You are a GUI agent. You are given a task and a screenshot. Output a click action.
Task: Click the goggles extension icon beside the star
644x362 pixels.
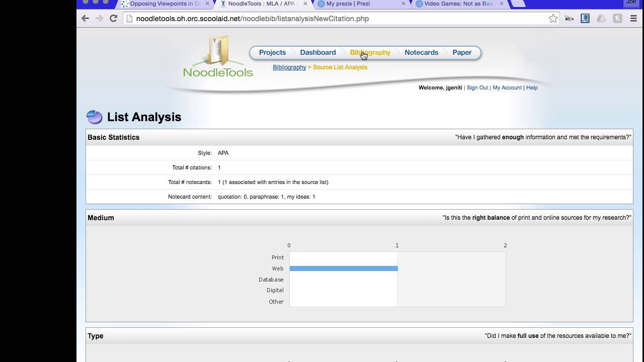click(x=569, y=19)
